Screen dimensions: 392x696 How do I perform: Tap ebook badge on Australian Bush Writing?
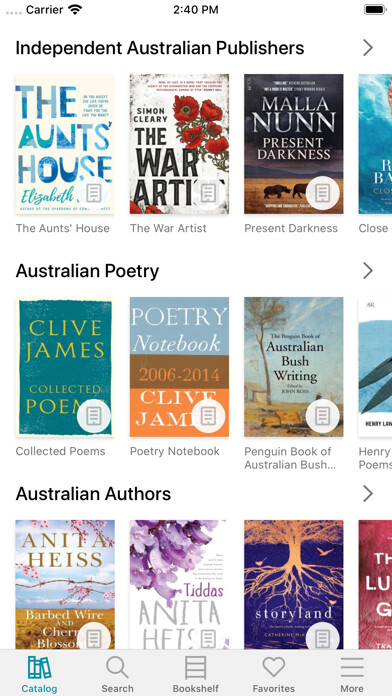coord(322,416)
